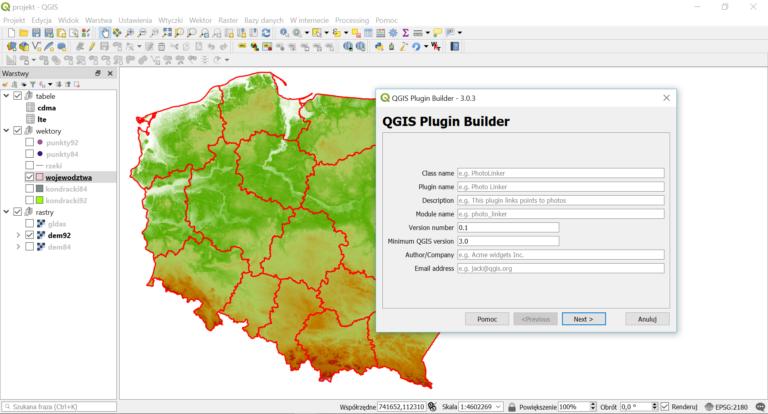This screenshot has width=768, height=414.
Task: Click the messages speech bubble in the status bar
Action: pos(760,407)
